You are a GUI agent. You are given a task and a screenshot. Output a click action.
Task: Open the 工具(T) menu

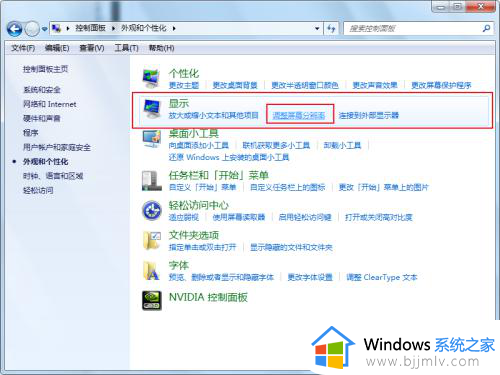point(126,48)
